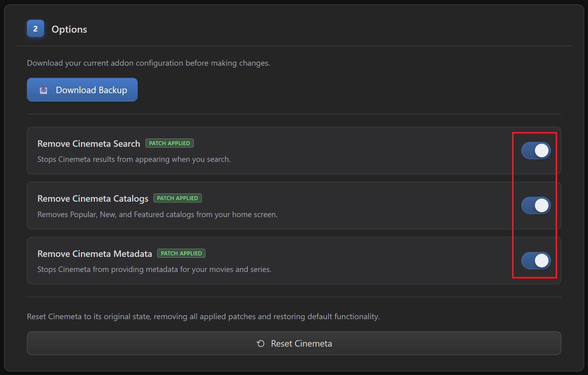Click the reset arrow icon beside Reset Cinemeta
Screen dimensions: 588x375
(x=261, y=343)
